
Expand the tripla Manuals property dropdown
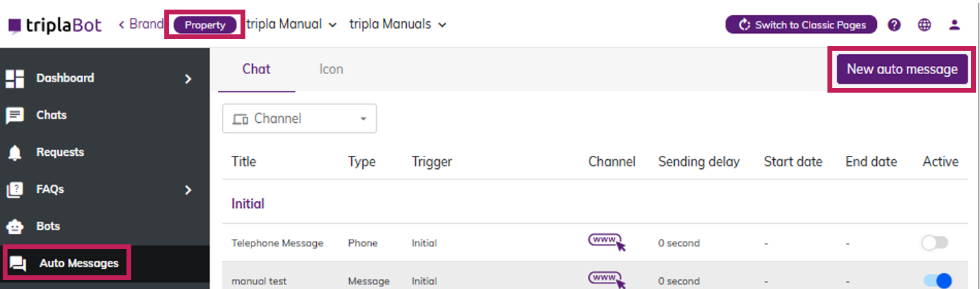tap(398, 25)
